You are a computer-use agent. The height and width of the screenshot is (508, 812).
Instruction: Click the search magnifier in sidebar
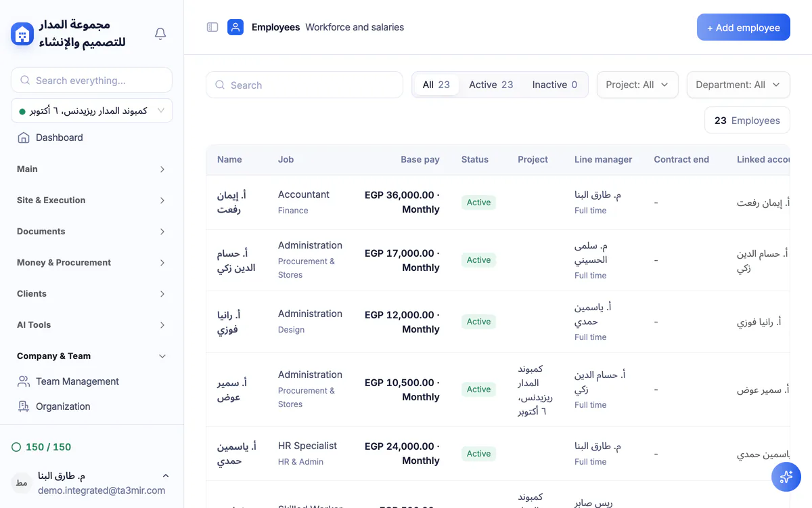pyautogui.click(x=25, y=80)
